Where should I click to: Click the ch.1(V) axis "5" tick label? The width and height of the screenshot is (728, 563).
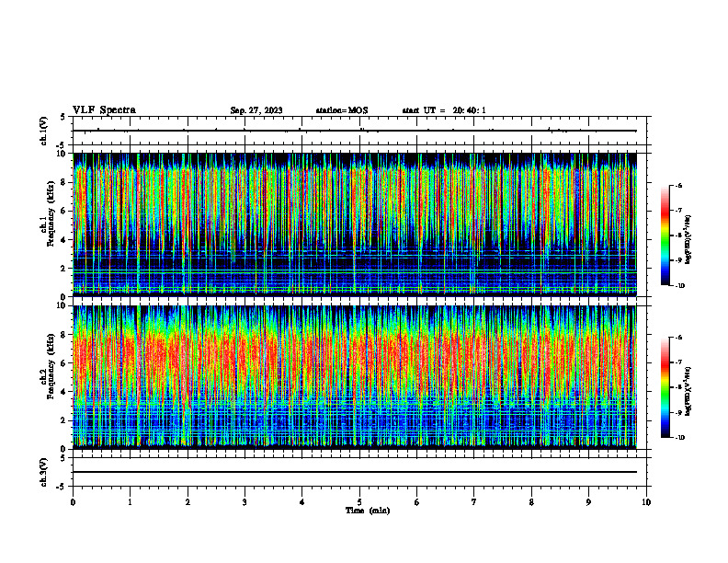point(64,118)
